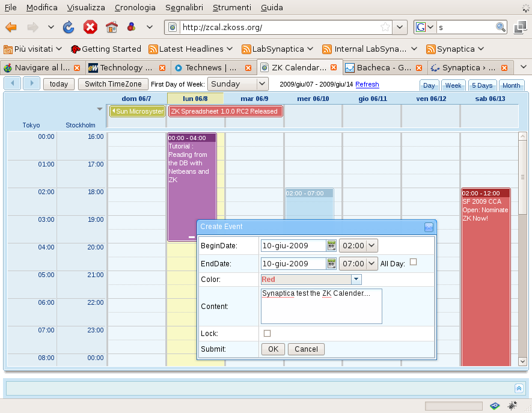532x413 pixels.
Task: Click the red Stop loading icon
Action: pyautogui.click(x=90, y=27)
